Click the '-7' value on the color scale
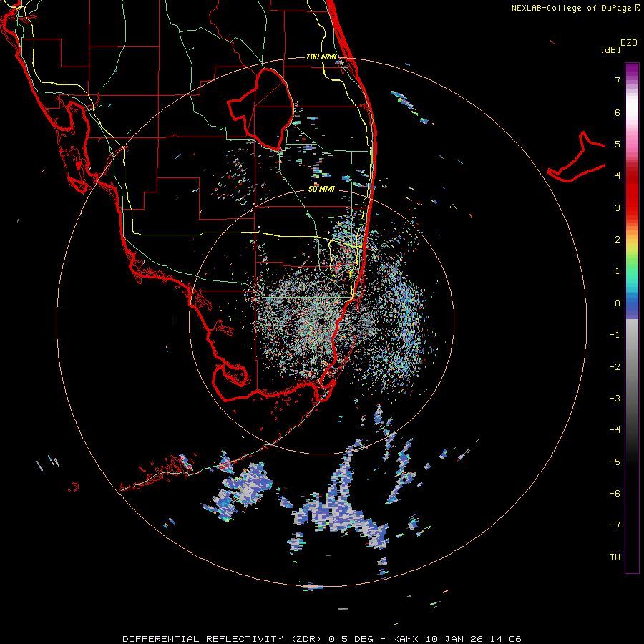644x644 pixels. [x=615, y=525]
